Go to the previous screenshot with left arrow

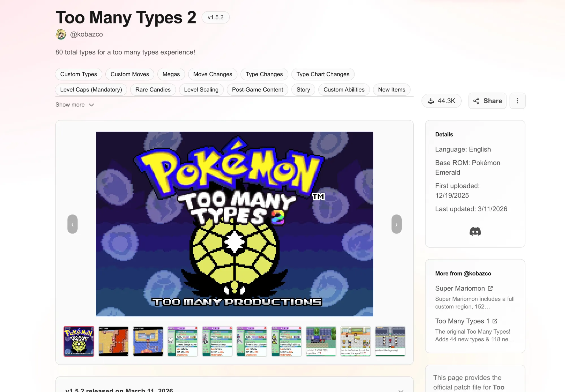point(73,224)
